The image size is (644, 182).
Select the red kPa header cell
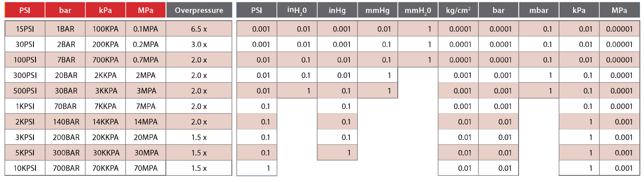click(106, 10)
